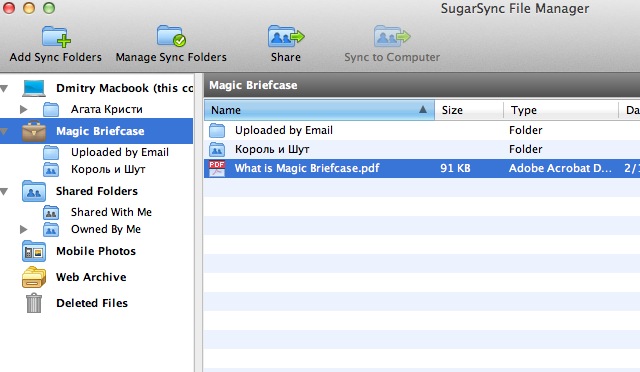Select the Mobile Photos label in sidebar
The image size is (640, 372).
click(96, 251)
